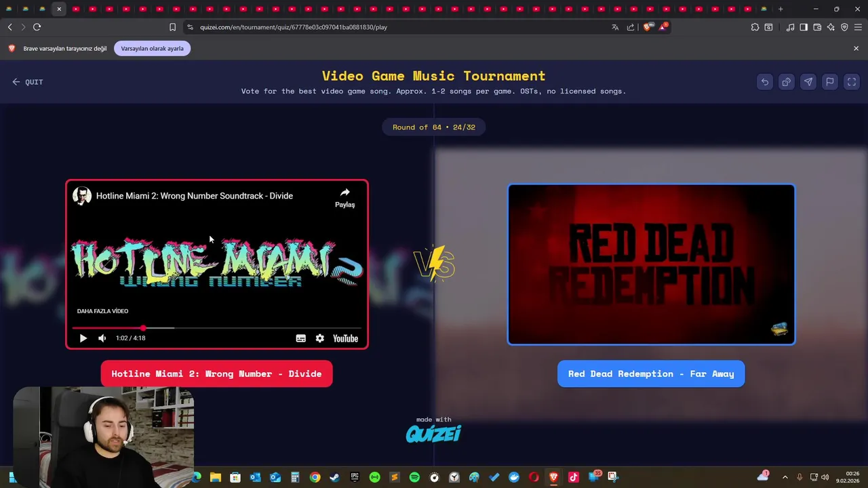Switch to the first browser tab
The image size is (868, 488).
[x=9, y=9]
